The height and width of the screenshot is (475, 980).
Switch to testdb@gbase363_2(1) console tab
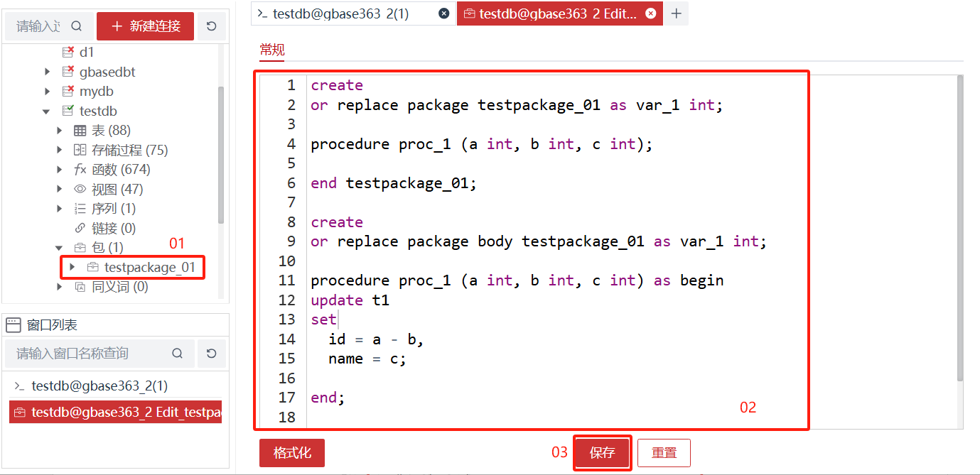(x=340, y=13)
